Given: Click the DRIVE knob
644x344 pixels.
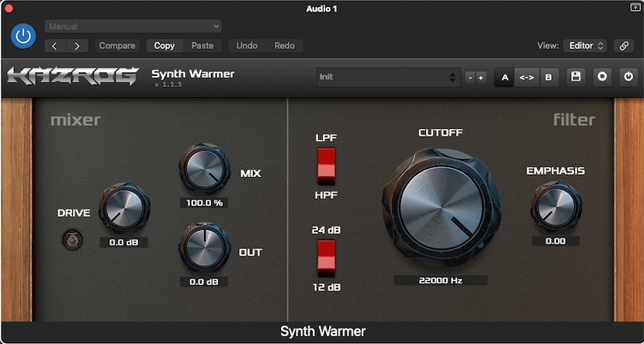Looking at the screenshot, I should (x=124, y=208).
